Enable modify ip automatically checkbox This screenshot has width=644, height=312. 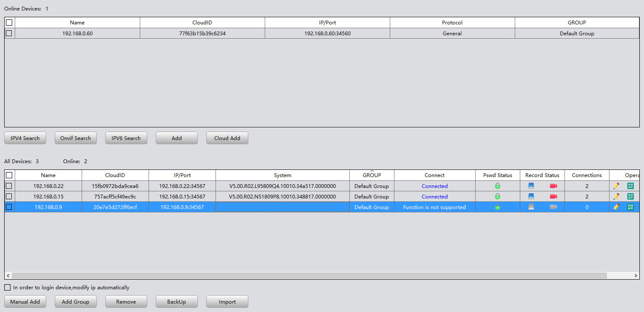[7, 288]
